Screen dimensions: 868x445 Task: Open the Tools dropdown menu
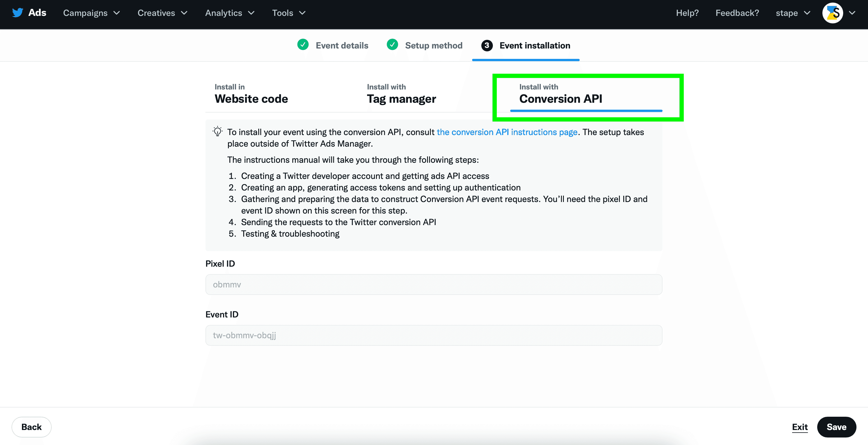click(x=289, y=13)
